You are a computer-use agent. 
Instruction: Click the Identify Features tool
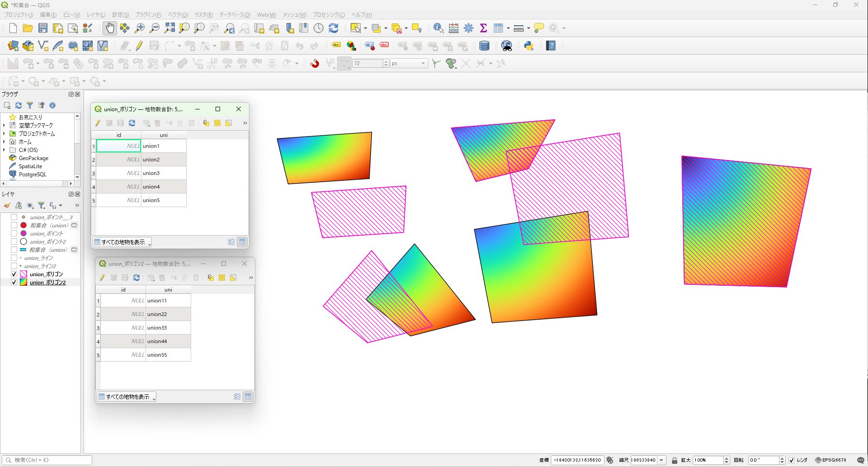pos(438,28)
